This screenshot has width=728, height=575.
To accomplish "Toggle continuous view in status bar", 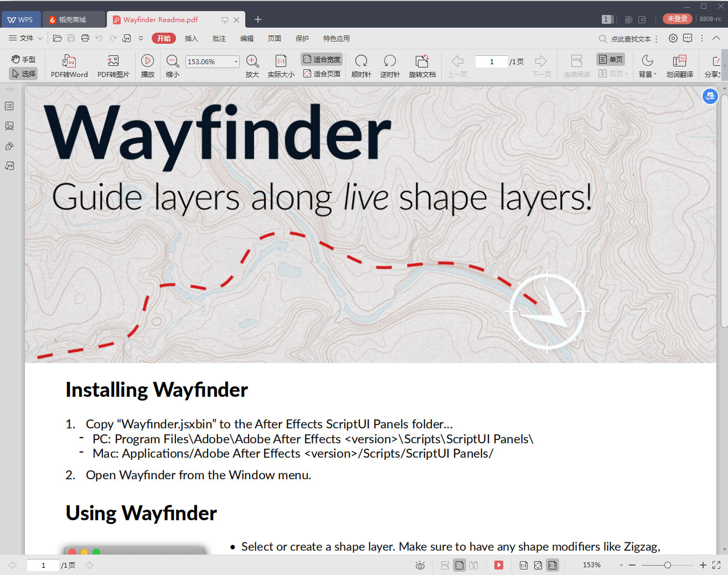I will pyautogui.click(x=445, y=565).
